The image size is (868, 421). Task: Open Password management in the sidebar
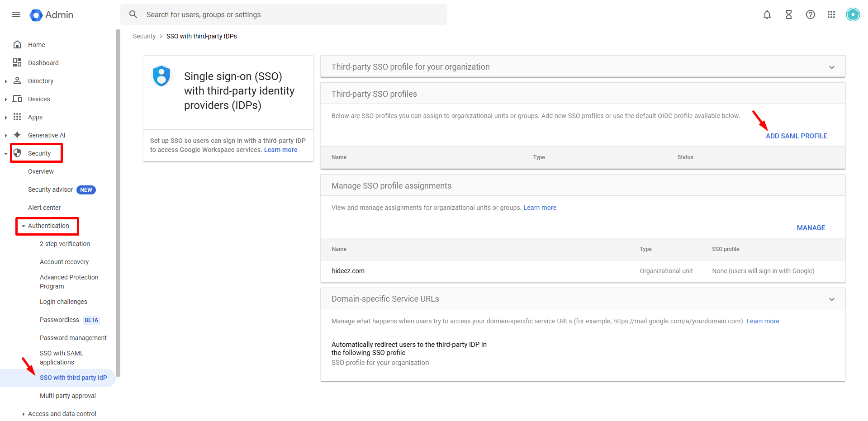pyautogui.click(x=73, y=338)
